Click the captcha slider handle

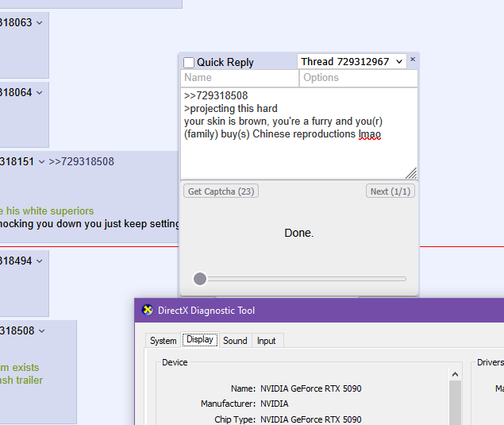click(x=200, y=279)
